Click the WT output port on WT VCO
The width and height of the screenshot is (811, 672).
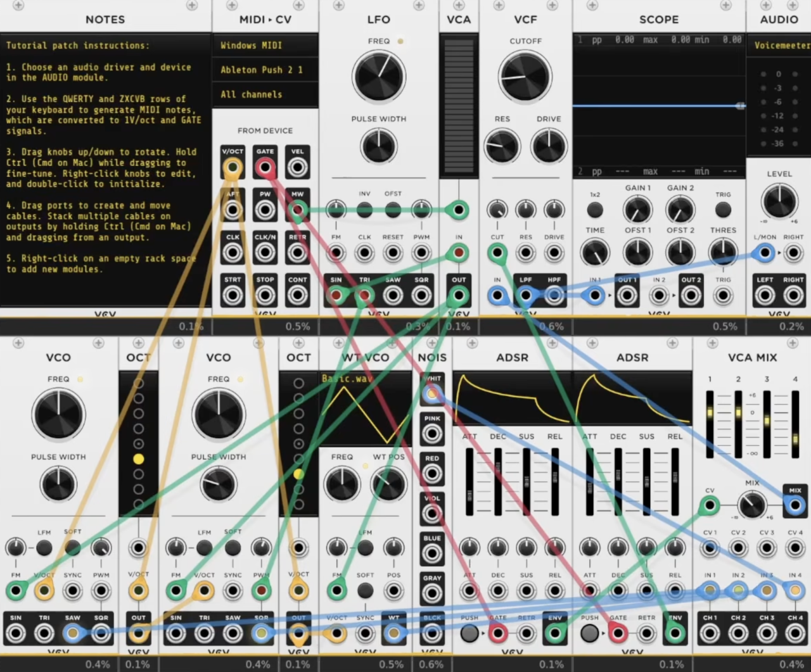(393, 633)
